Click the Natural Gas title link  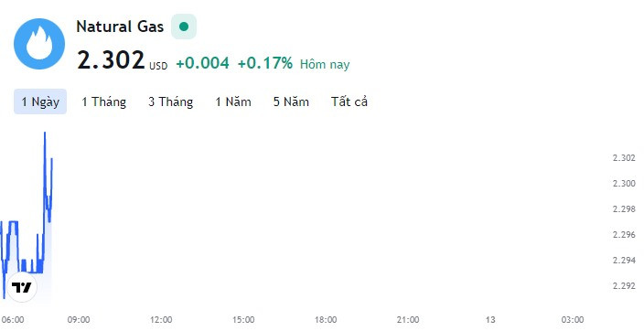tap(120, 27)
